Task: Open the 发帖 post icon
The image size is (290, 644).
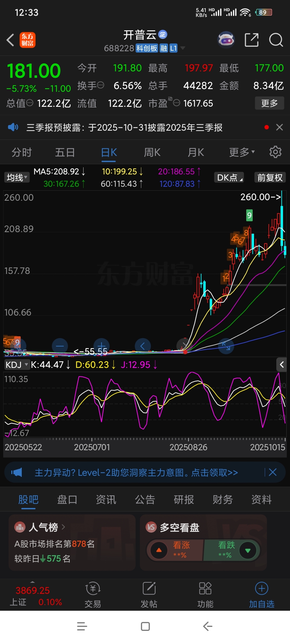Action: click(x=149, y=588)
